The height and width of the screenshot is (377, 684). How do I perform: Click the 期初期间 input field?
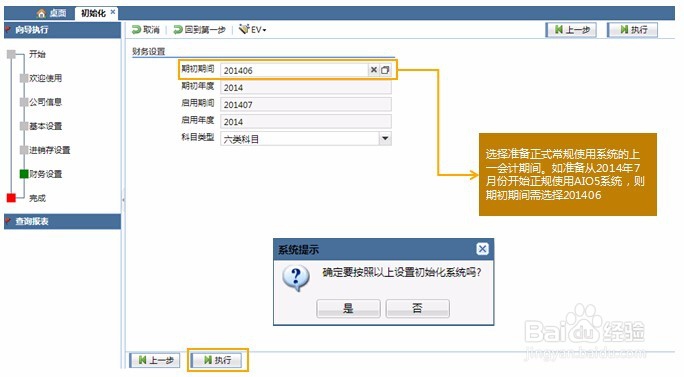point(294,70)
